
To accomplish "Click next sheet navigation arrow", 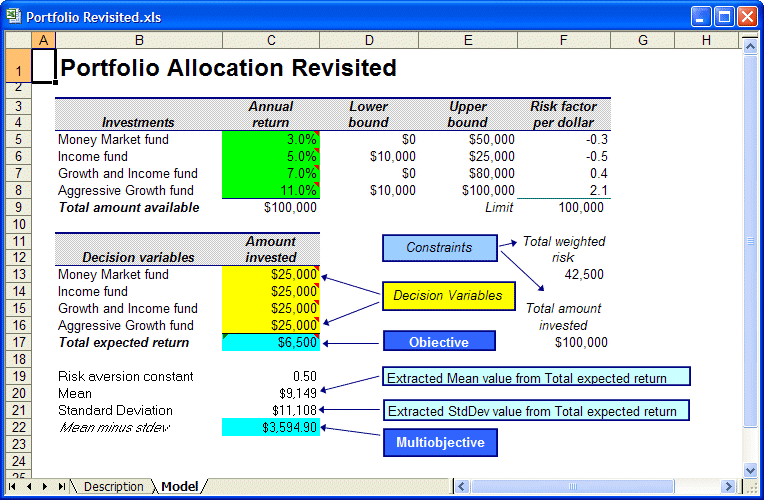I will point(45,486).
